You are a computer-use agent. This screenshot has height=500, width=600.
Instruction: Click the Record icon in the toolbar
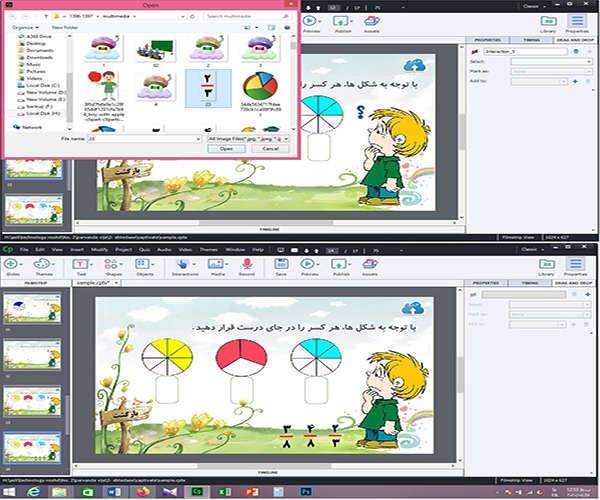click(246, 265)
